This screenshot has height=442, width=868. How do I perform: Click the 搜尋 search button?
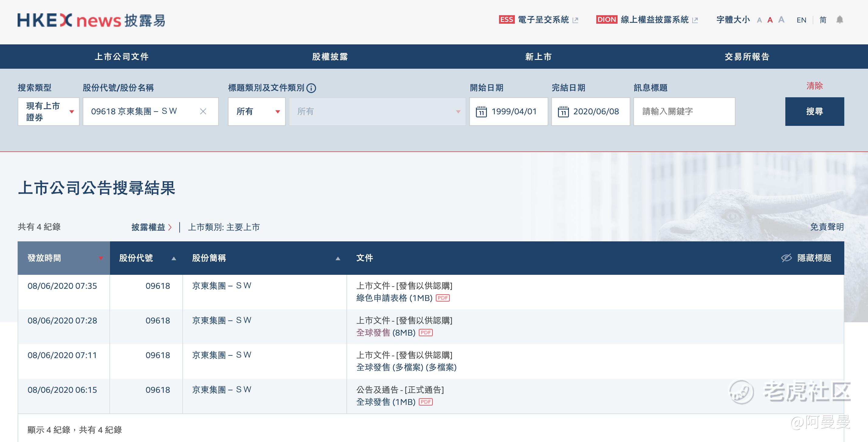(x=815, y=112)
